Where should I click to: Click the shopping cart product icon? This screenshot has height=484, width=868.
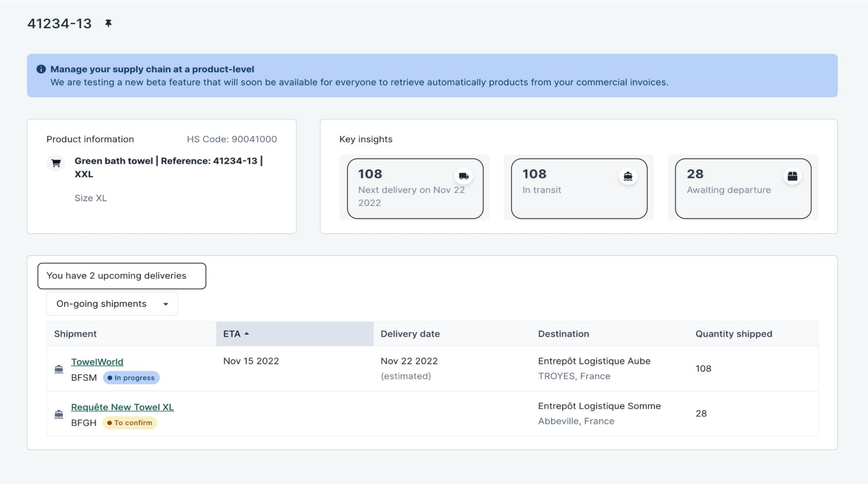click(56, 163)
